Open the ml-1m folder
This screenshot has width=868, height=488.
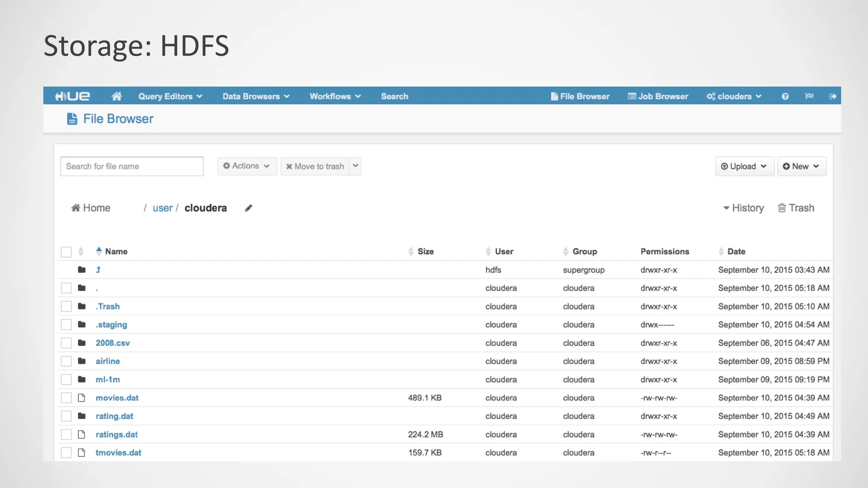[108, 379]
